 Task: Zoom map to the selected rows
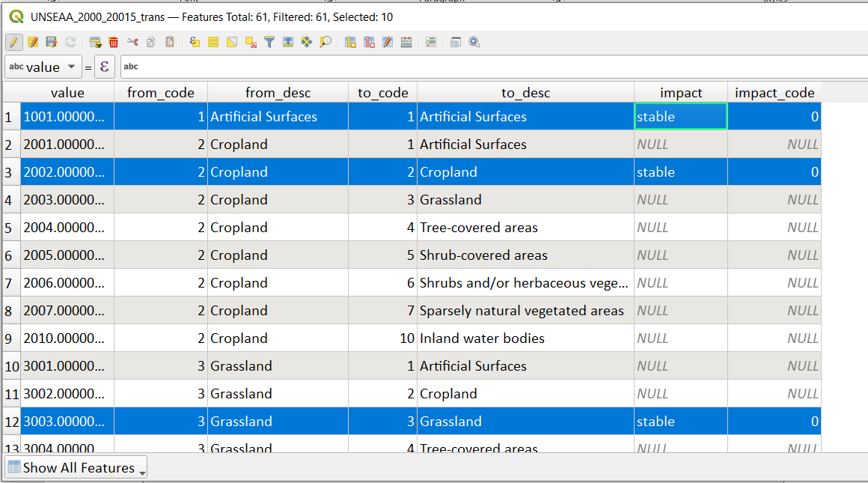click(325, 42)
